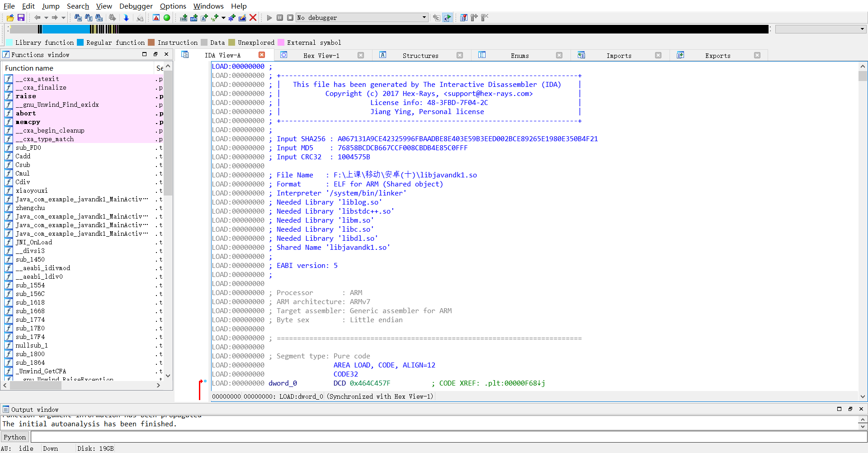Click the red warning triangle toolbar icon
868x453 pixels.
[x=156, y=18]
